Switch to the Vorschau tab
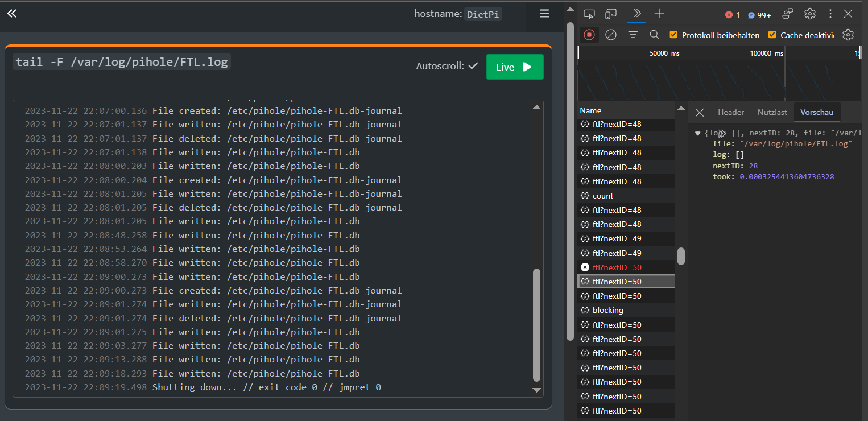Image resolution: width=868 pixels, height=421 pixels. click(x=817, y=113)
